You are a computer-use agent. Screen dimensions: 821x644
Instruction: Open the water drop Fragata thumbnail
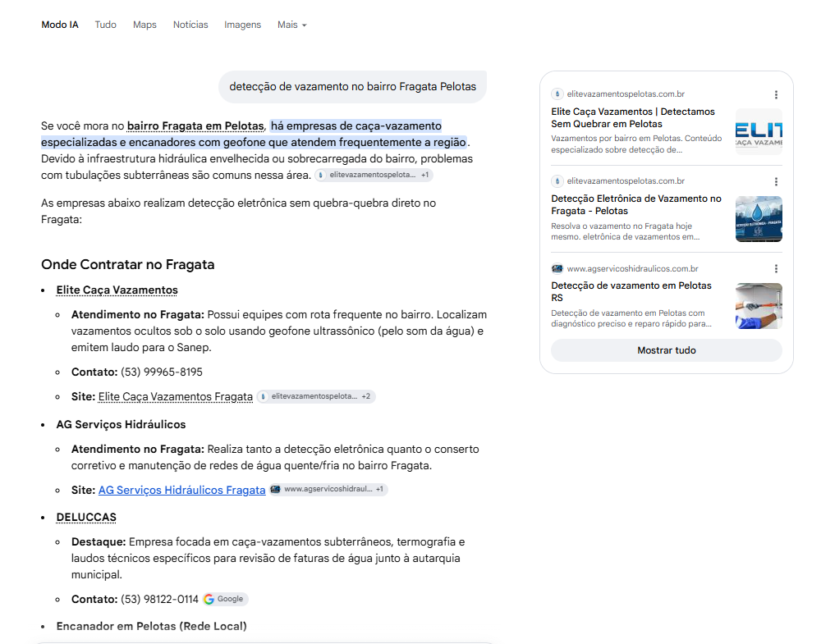[759, 219]
